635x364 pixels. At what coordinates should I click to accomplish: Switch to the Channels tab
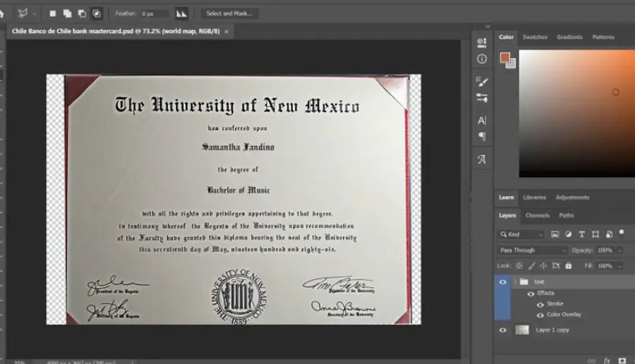coord(537,215)
